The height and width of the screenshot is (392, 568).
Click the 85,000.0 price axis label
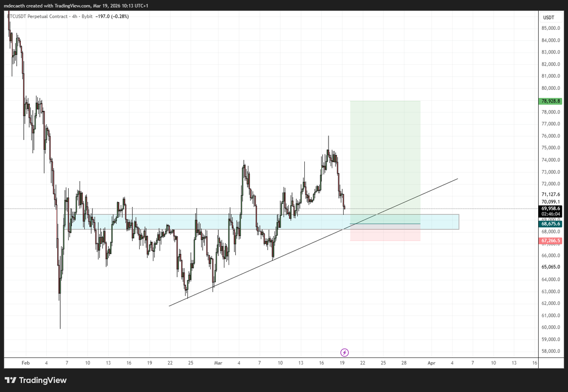click(x=550, y=28)
